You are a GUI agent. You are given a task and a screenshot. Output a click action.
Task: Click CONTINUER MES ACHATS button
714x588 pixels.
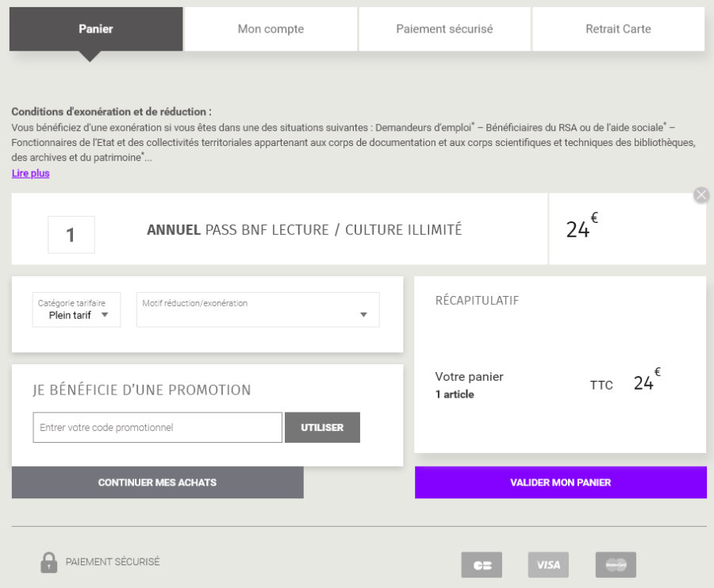(157, 482)
